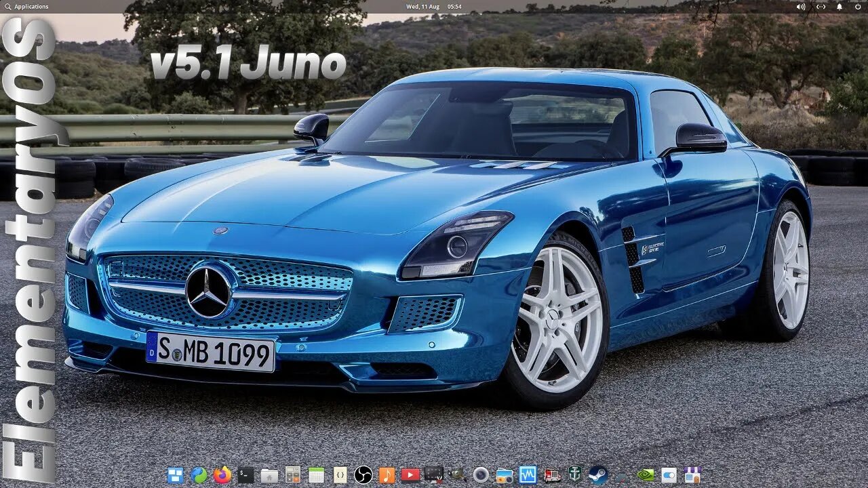Launch Steam from the dock

click(x=598, y=475)
